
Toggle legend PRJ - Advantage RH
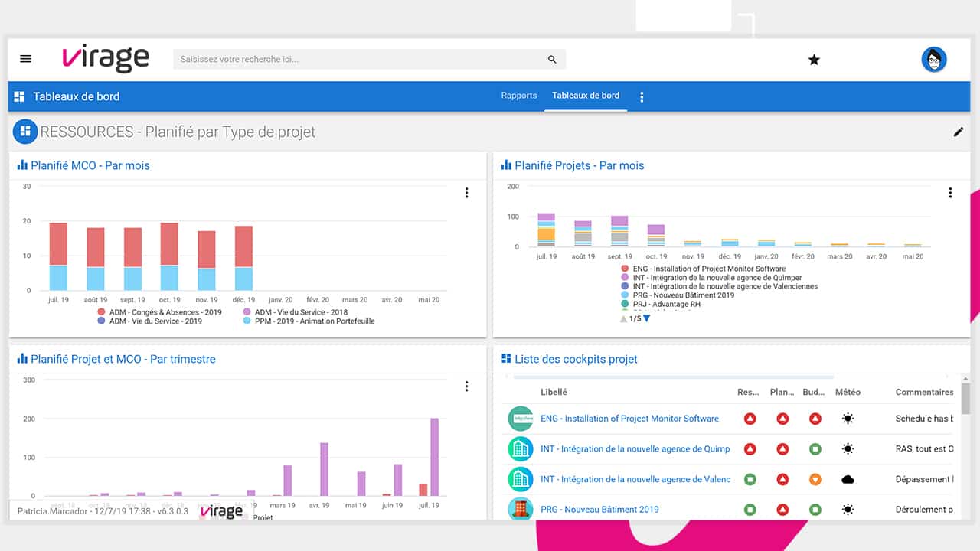(x=660, y=304)
